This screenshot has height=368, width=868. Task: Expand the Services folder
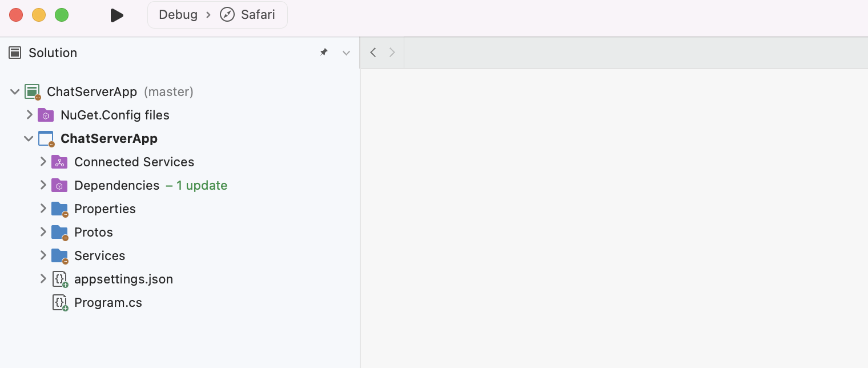43,255
